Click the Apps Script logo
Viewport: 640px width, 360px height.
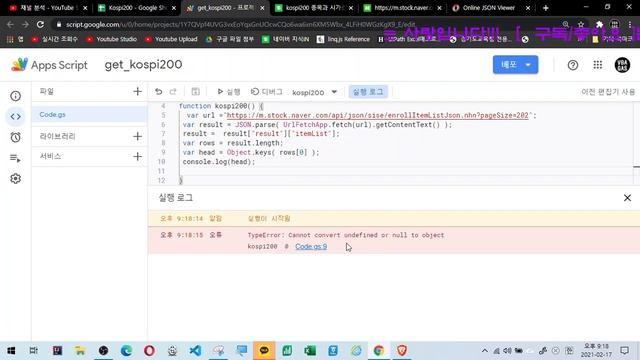(x=49, y=65)
